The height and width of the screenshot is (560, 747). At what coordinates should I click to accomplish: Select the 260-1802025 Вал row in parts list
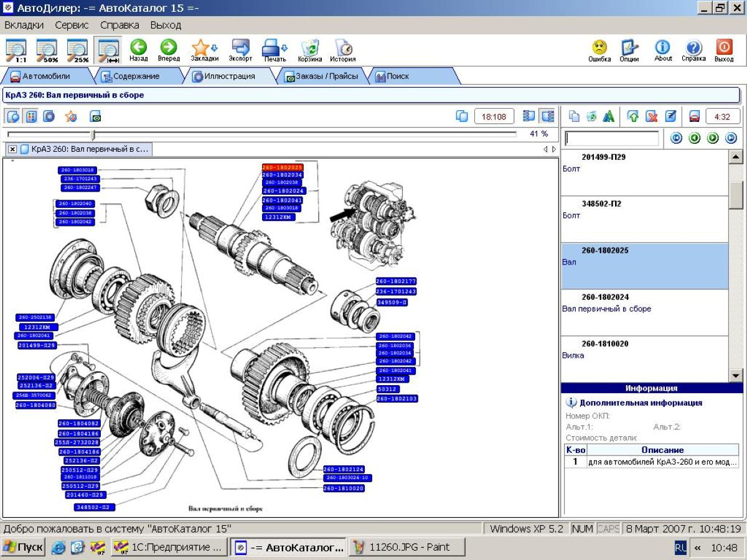(644, 266)
